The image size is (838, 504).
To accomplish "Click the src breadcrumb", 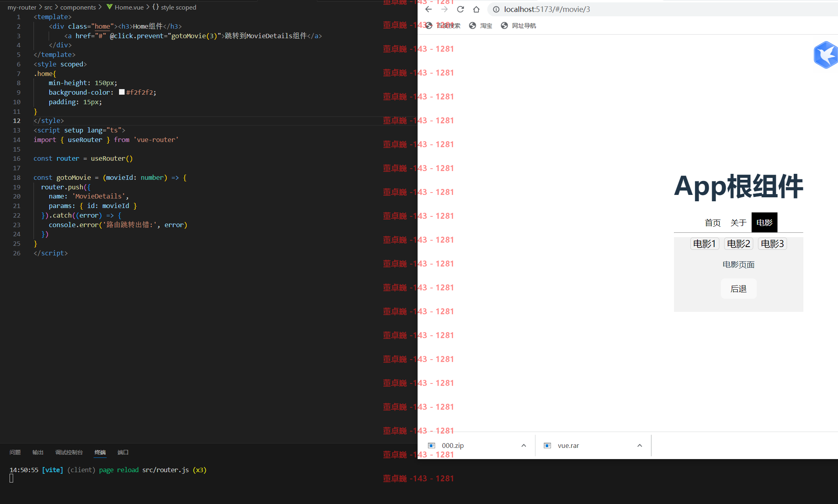I will 48,7.
